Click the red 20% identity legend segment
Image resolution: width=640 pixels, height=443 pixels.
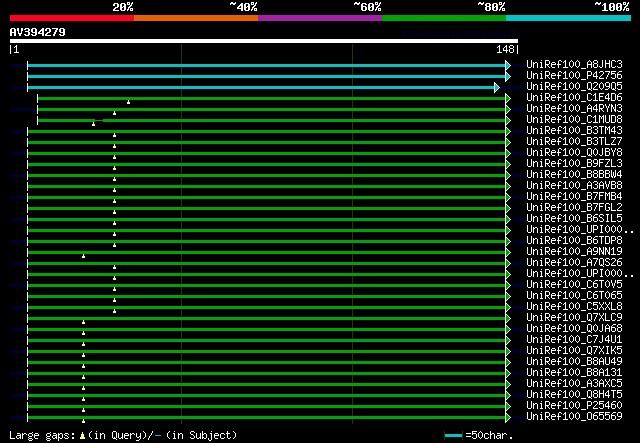(71, 17)
